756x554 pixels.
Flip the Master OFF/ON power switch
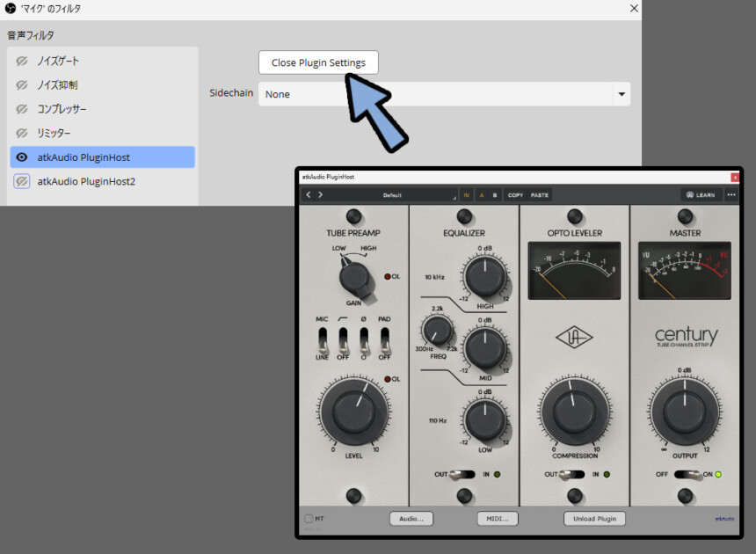(686, 475)
